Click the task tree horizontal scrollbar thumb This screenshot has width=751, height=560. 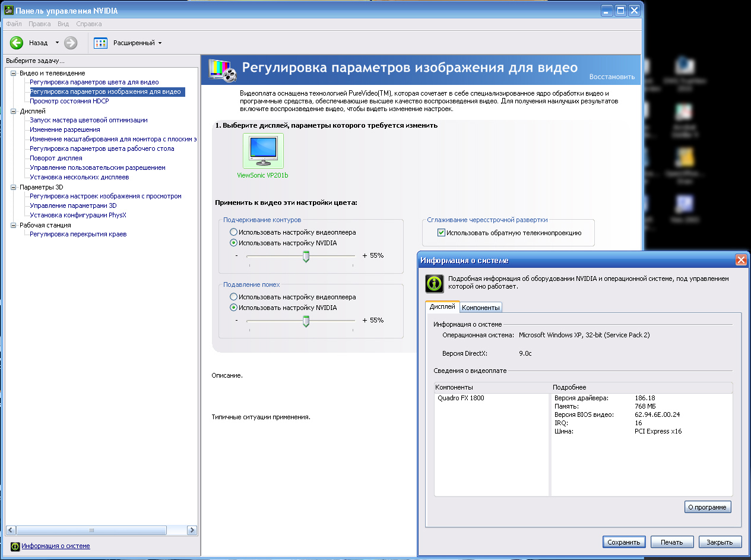(x=91, y=530)
